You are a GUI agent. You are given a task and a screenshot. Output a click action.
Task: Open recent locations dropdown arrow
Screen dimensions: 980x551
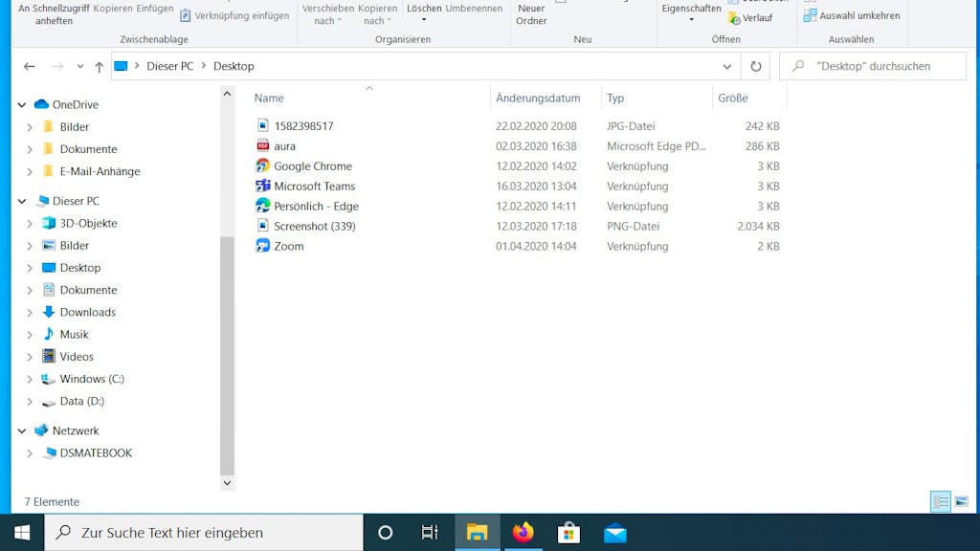click(80, 66)
